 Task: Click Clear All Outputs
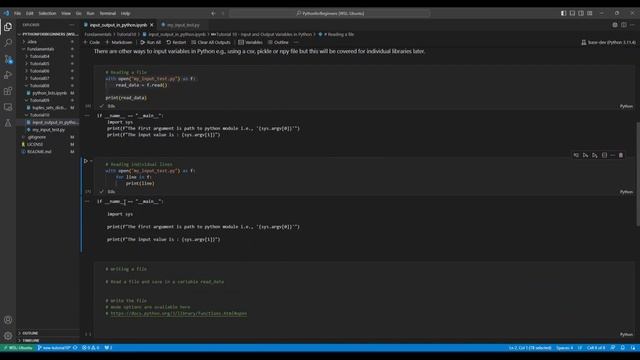tap(211, 42)
